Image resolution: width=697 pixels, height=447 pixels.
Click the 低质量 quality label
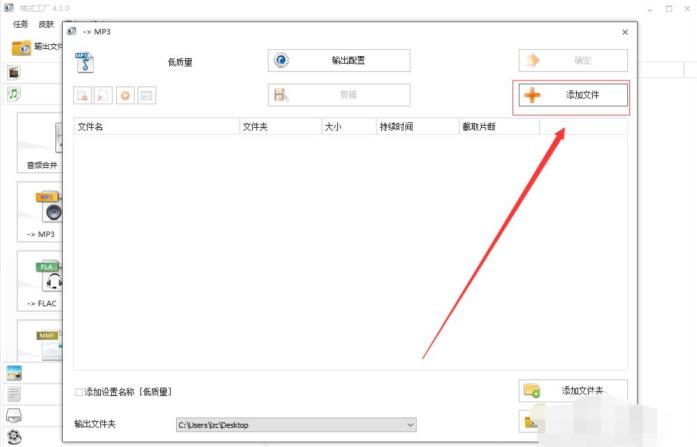click(180, 62)
